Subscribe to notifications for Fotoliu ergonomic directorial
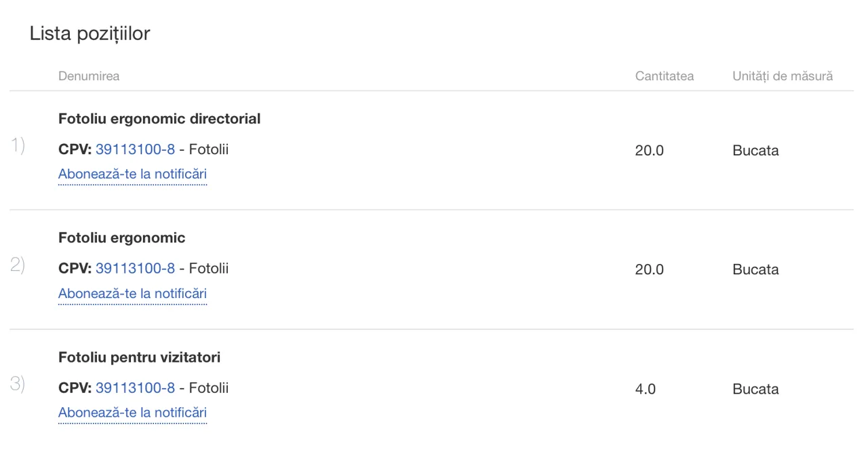This screenshot has width=868, height=450. coord(132,174)
